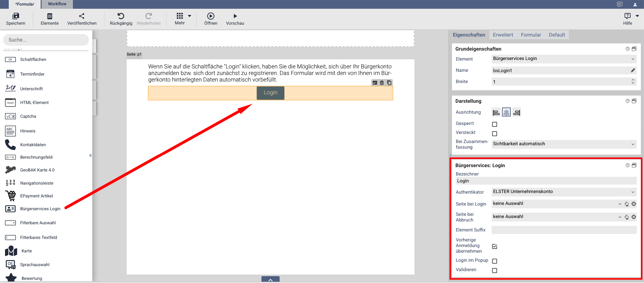Click the Login button on the form canvas
This screenshot has height=283, width=644.
pos(271,93)
